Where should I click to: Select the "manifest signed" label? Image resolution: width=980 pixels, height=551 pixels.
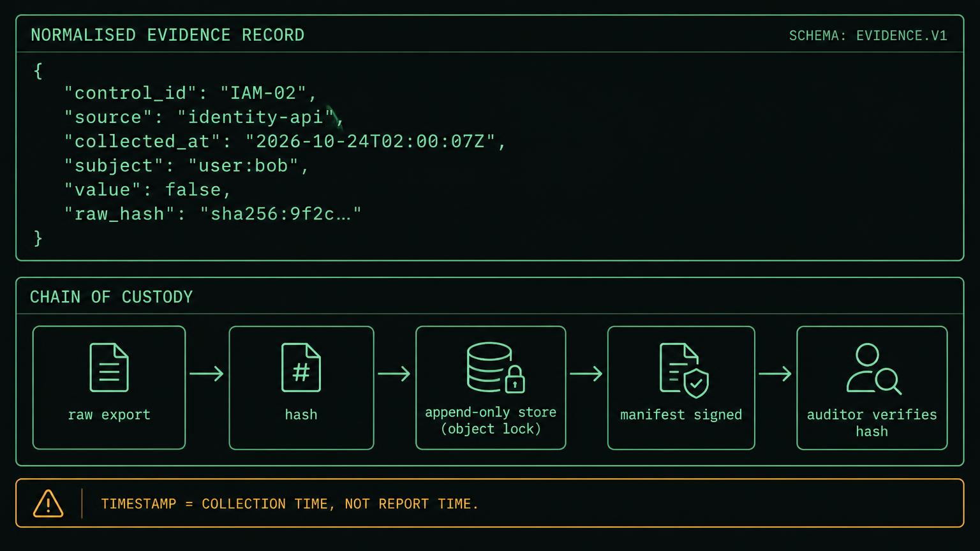coord(681,415)
